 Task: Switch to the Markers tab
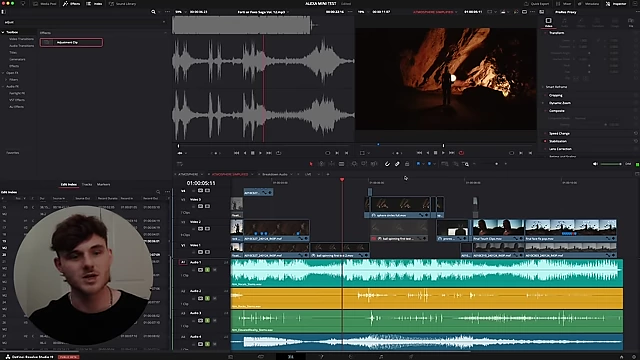(104, 184)
